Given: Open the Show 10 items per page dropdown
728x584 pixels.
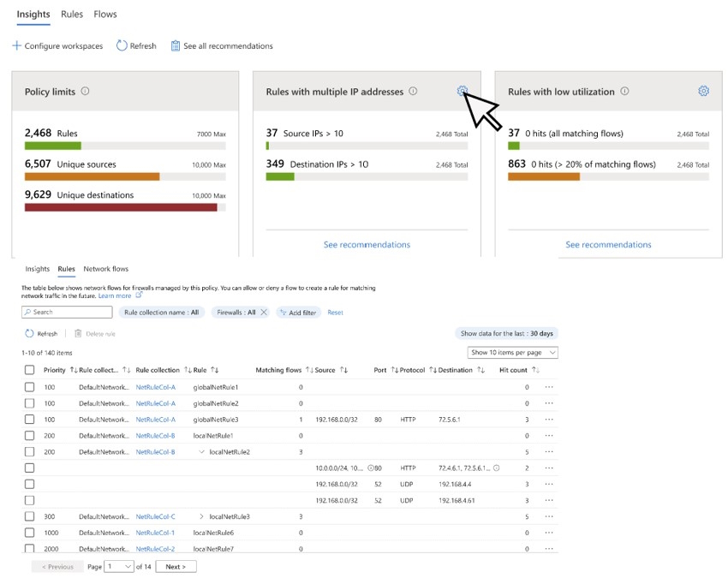Looking at the screenshot, I should click(512, 352).
